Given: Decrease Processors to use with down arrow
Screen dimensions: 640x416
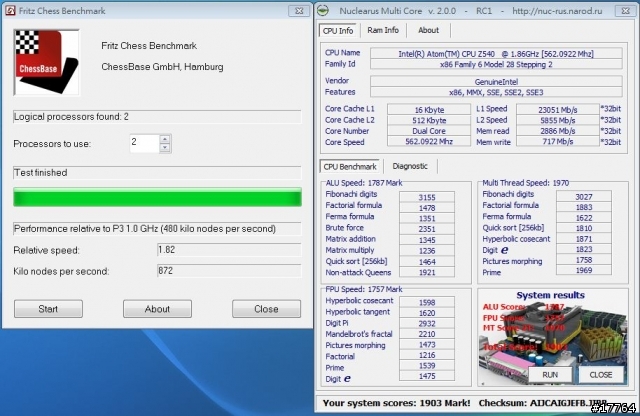Looking at the screenshot, I should pyautogui.click(x=165, y=148).
